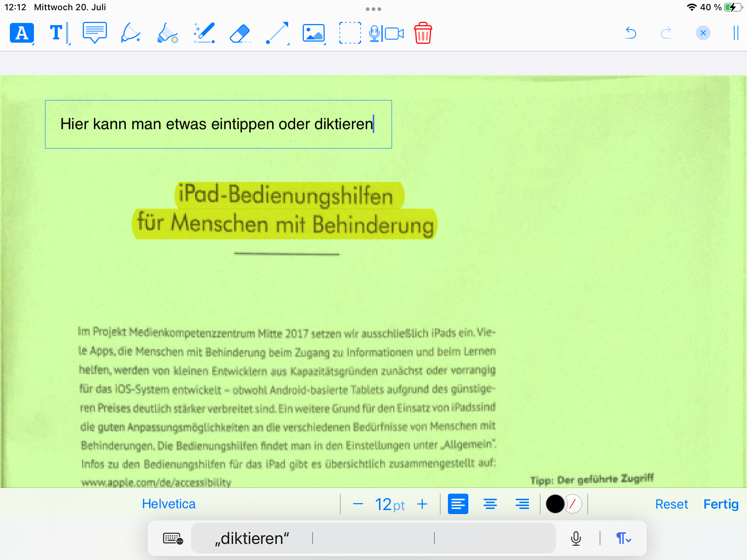This screenshot has height=560, width=747.
Task: Tap the microphone audio recording icon
Action: (374, 34)
